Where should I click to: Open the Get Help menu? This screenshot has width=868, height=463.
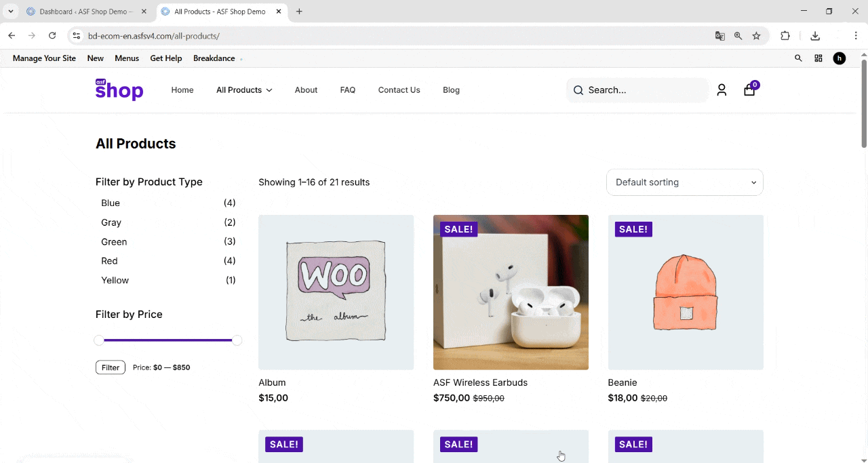coord(166,58)
